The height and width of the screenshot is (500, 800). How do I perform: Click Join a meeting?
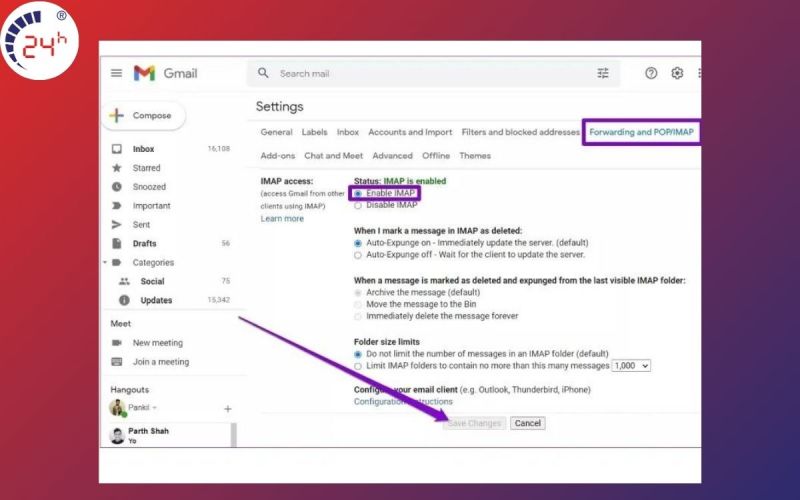[161, 362]
